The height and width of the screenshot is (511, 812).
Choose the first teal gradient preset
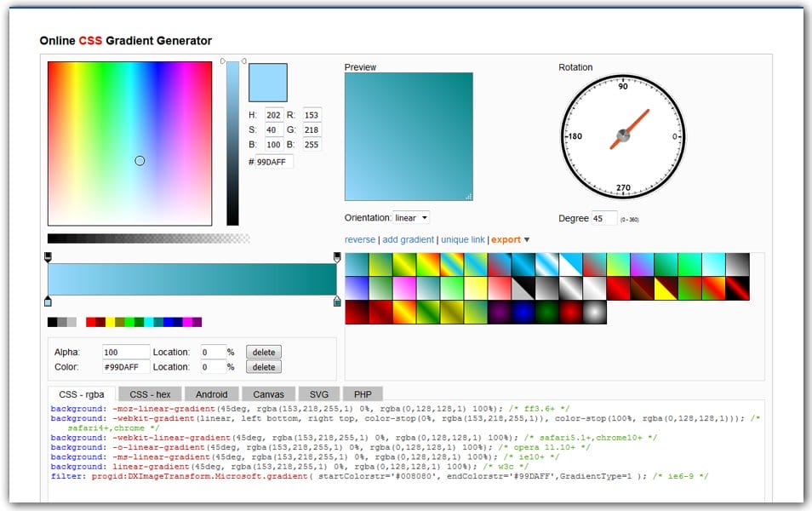pos(357,265)
